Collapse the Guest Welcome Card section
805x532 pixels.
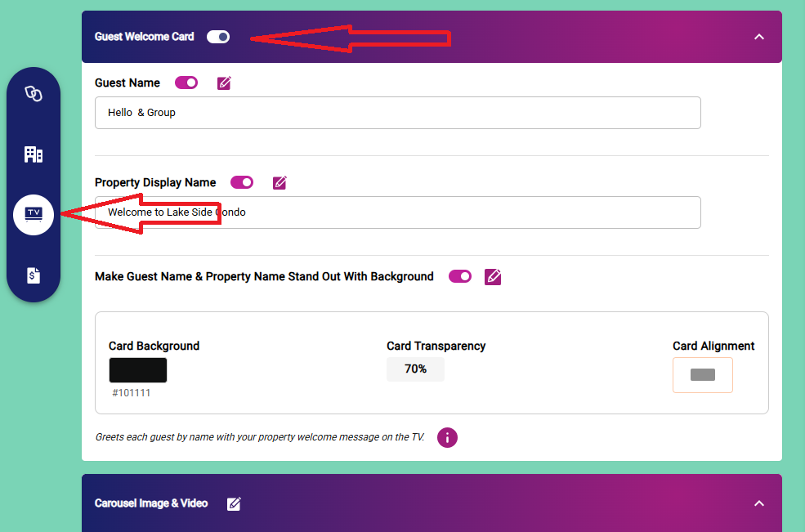tap(758, 37)
